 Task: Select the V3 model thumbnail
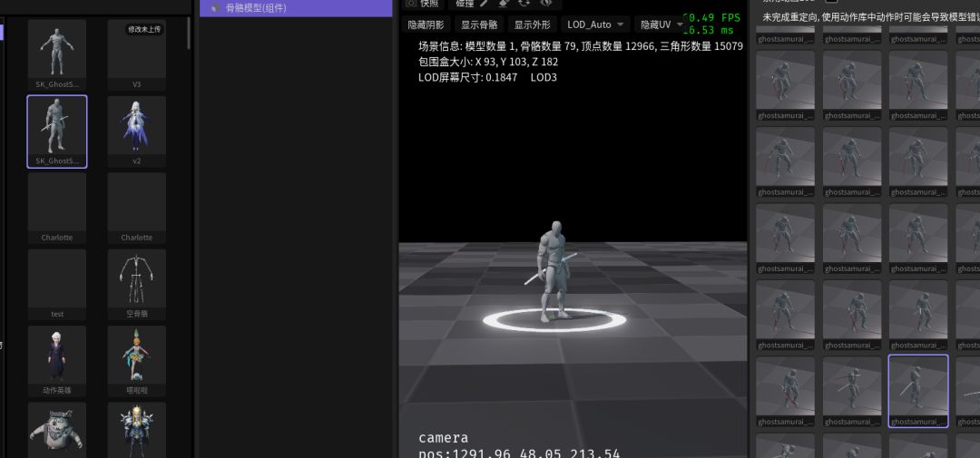pyautogui.click(x=137, y=55)
